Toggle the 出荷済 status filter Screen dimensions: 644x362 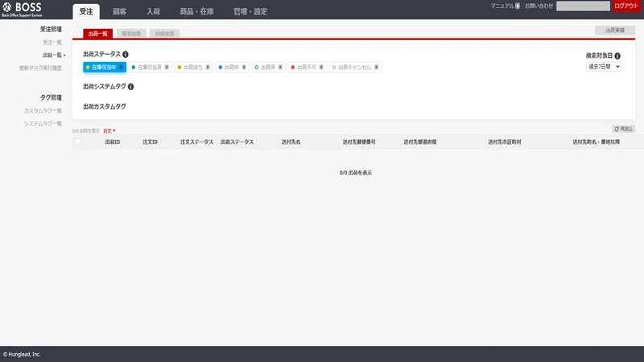pyautogui.click(x=268, y=68)
